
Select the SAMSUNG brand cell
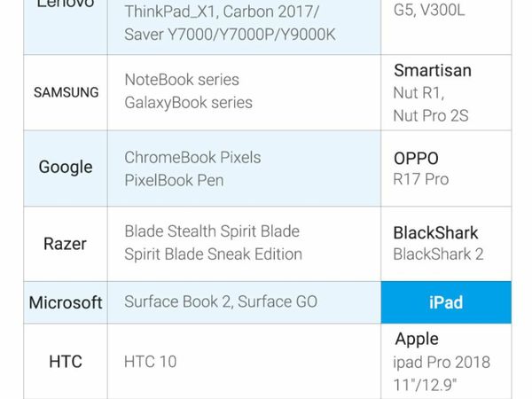[66, 92]
